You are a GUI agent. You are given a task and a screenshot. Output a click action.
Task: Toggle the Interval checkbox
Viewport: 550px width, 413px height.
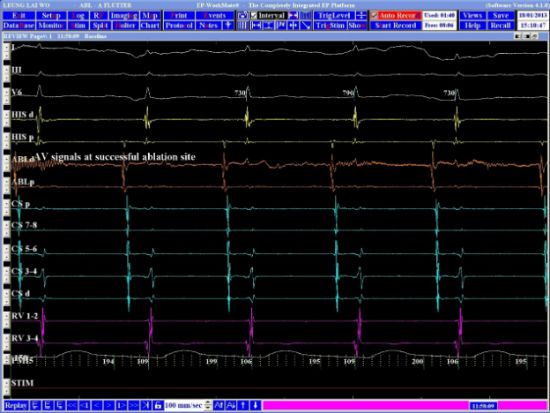pos(254,15)
